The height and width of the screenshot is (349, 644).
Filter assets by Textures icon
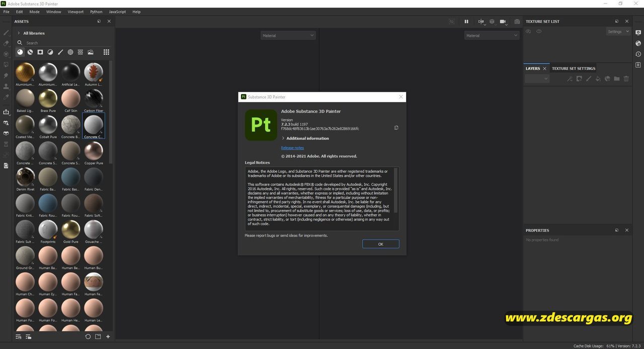(80, 52)
